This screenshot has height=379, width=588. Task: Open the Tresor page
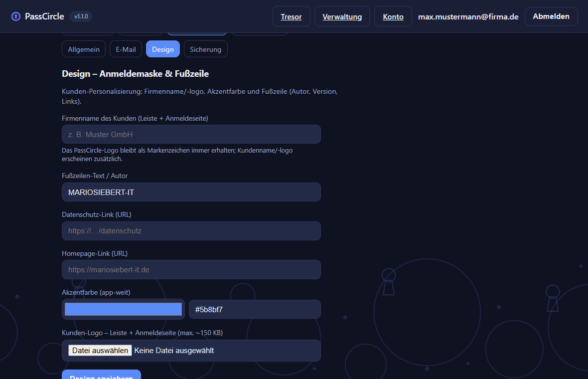(x=292, y=16)
